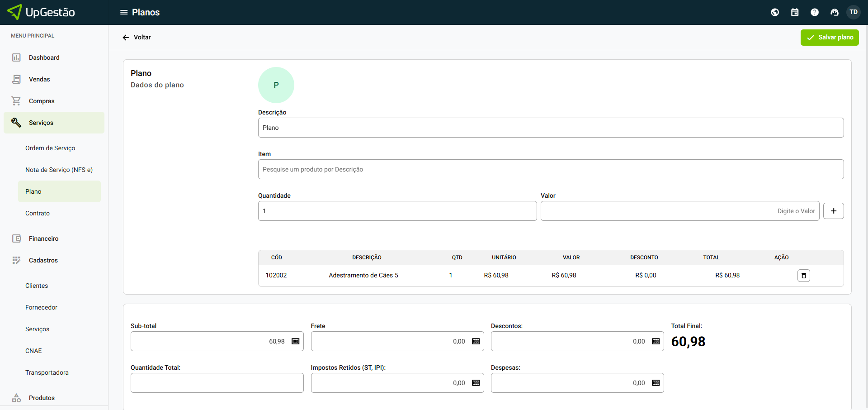This screenshot has width=868, height=410.
Task: Focus the Descrição text field
Action: 550,128
